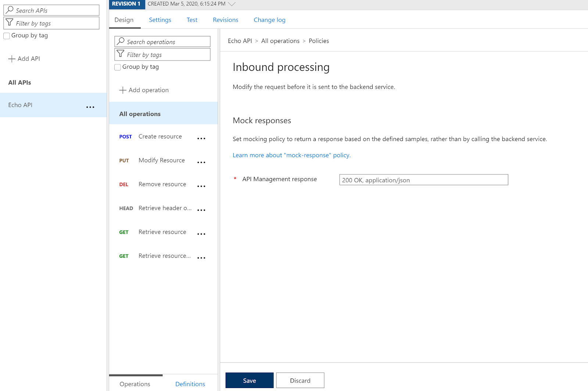Switch to the Revisions tab
This screenshot has height=391, width=588.
(225, 20)
